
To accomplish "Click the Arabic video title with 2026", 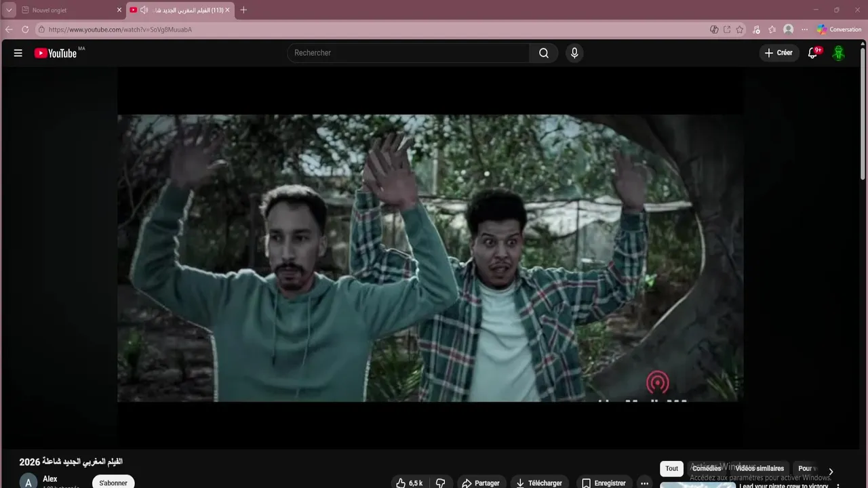I will [71, 462].
